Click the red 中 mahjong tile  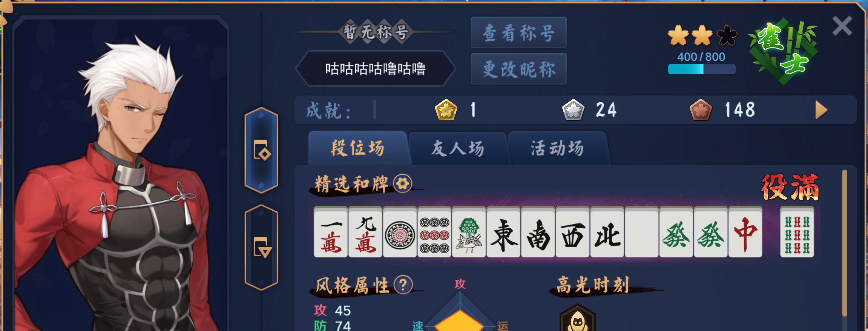tap(745, 232)
